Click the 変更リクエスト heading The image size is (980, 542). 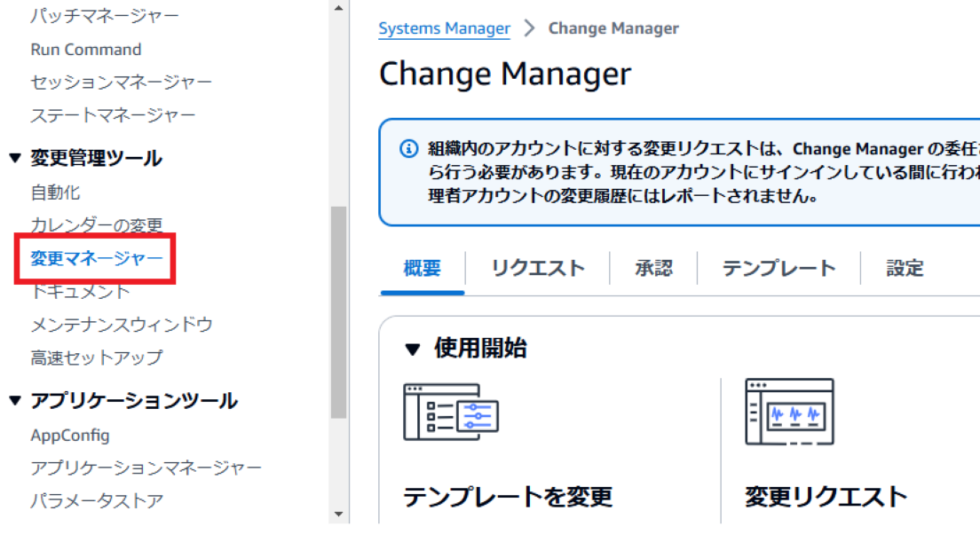tap(826, 497)
